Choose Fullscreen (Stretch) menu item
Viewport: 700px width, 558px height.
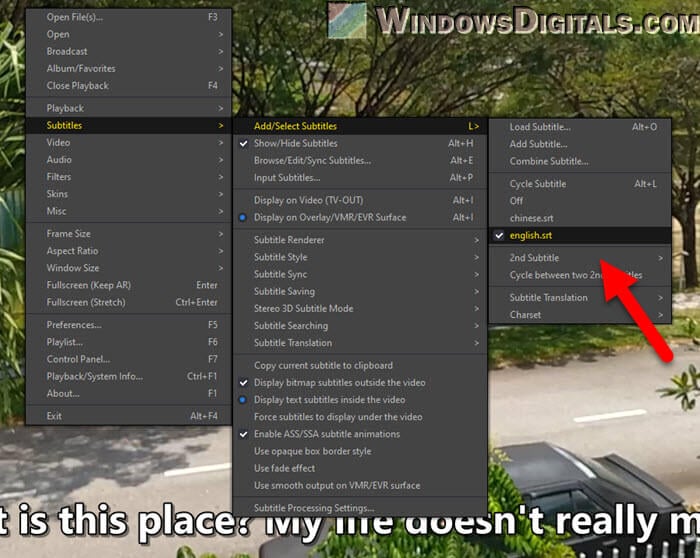pos(129,302)
